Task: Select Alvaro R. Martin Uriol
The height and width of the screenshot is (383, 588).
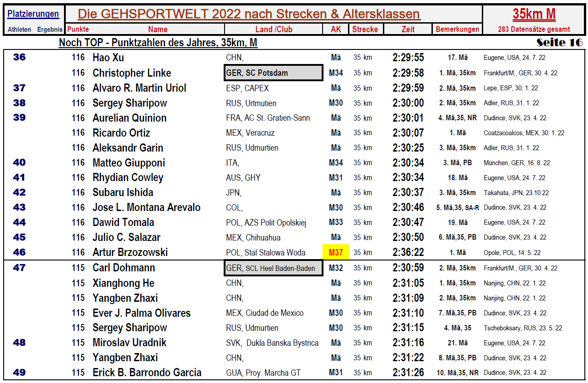Action: point(139,88)
